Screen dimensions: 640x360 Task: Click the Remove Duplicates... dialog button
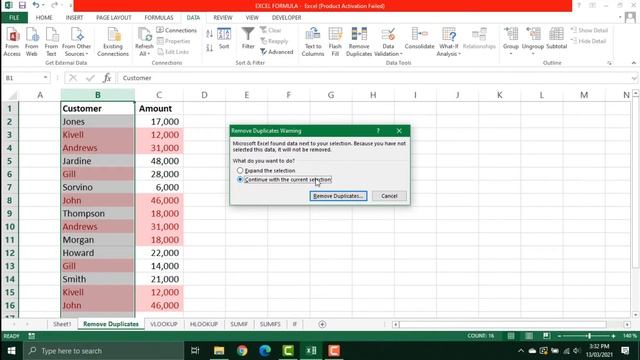tap(338, 196)
